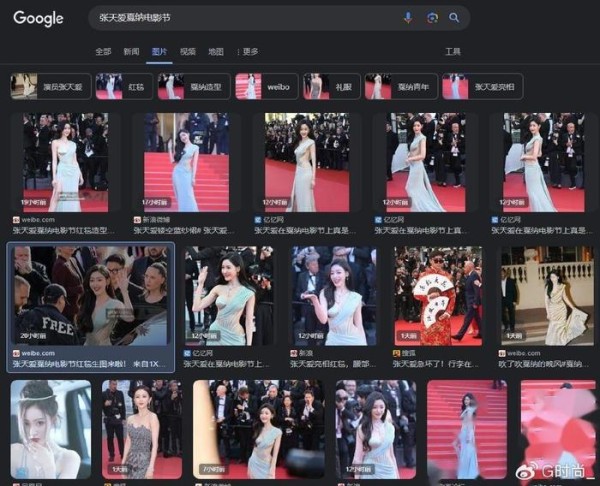
Task: Open the 19小时前 image from weibo.com
Action: click(66, 162)
